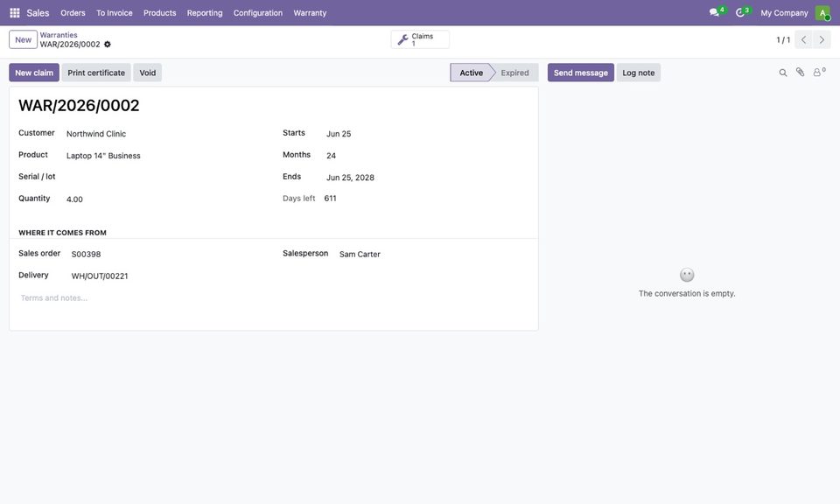The image size is (840, 504).
Task: Go to next record arrow
Action: point(822,39)
